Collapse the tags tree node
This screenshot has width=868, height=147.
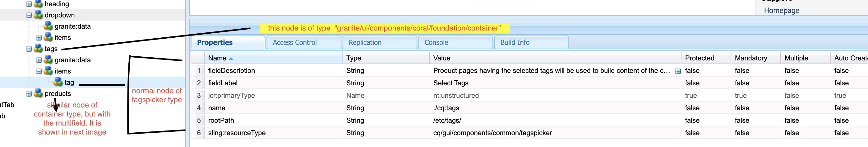(29, 49)
